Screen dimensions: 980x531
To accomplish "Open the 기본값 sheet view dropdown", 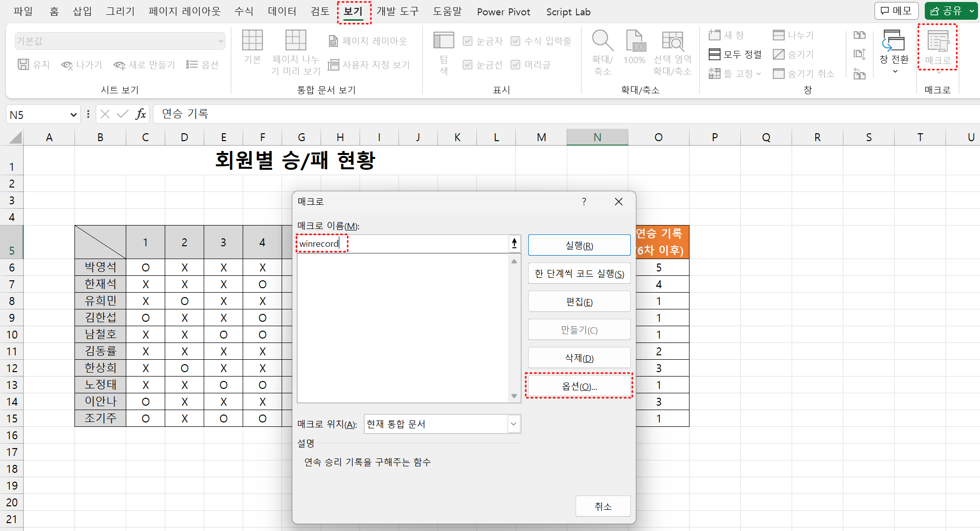I will (120, 41).
